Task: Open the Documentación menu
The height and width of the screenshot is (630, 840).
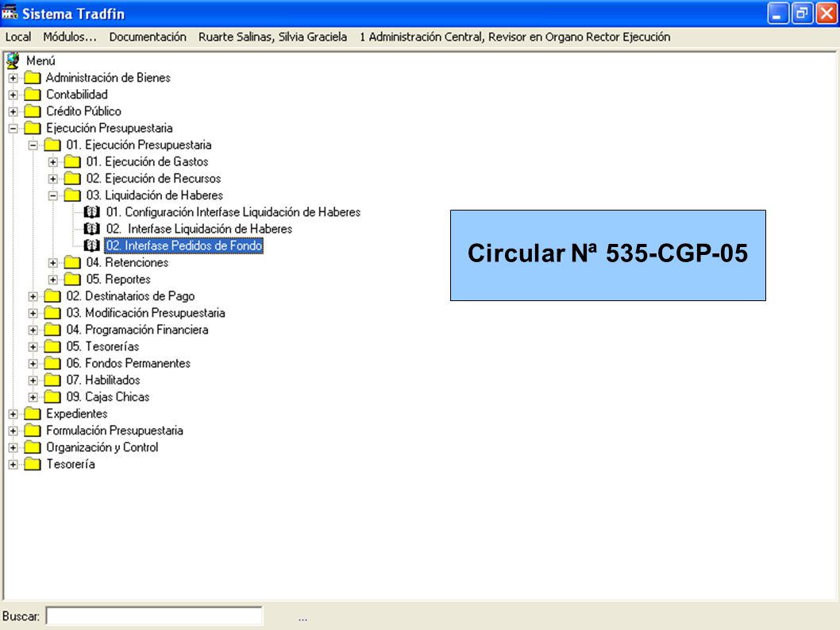Action: click(x=148, y=37)
